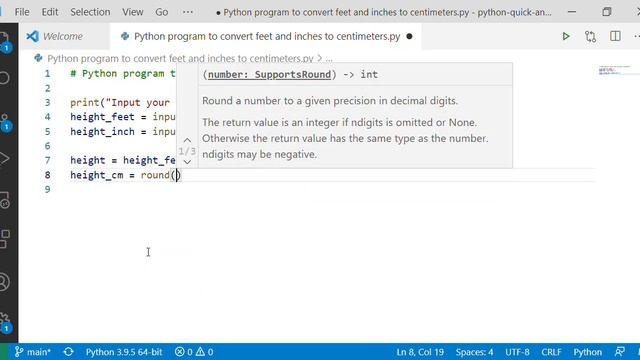
Task: Minimize the VS Code window
Action: point(572,12)
